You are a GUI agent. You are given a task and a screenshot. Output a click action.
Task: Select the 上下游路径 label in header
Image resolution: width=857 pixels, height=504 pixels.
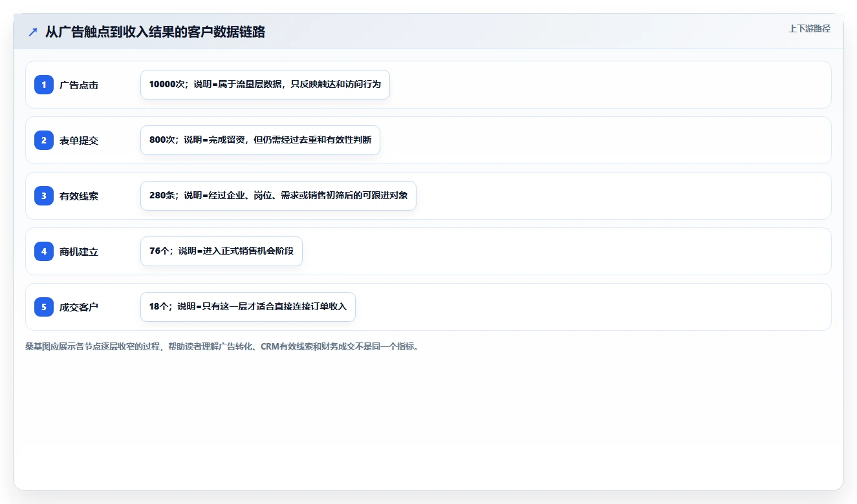click(809, 28)
